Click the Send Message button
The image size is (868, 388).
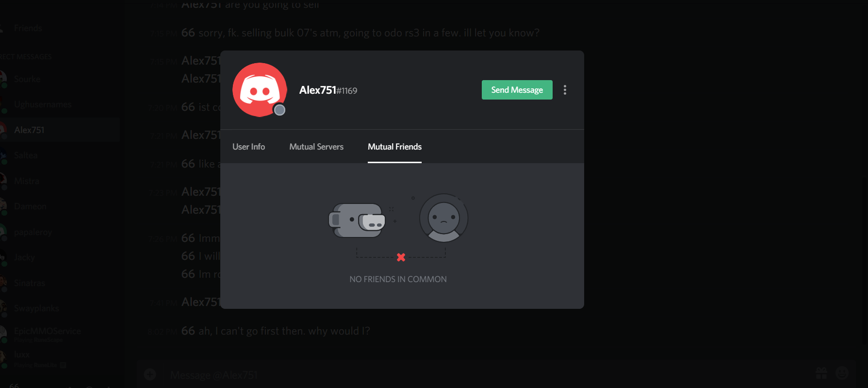[517, 90]
